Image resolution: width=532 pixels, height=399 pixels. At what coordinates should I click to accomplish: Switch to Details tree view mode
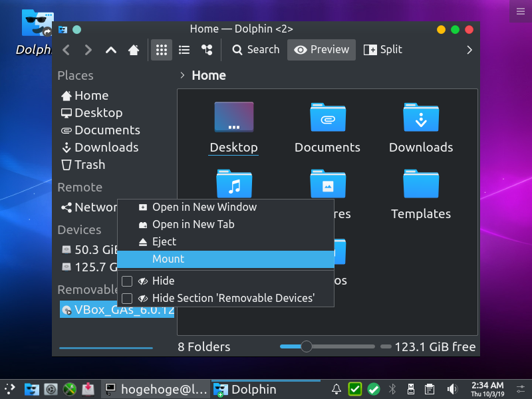pyautogui.click(x=207, y=50)
